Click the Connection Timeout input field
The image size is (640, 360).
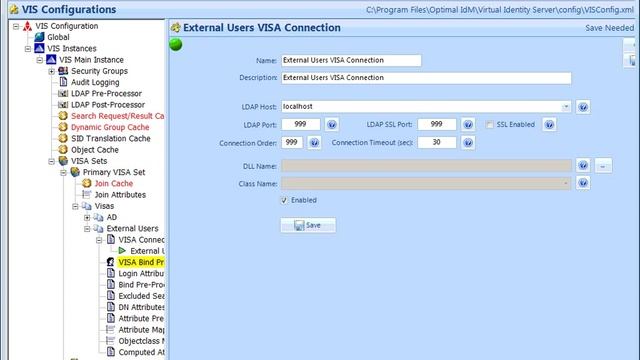pos(437,142)
